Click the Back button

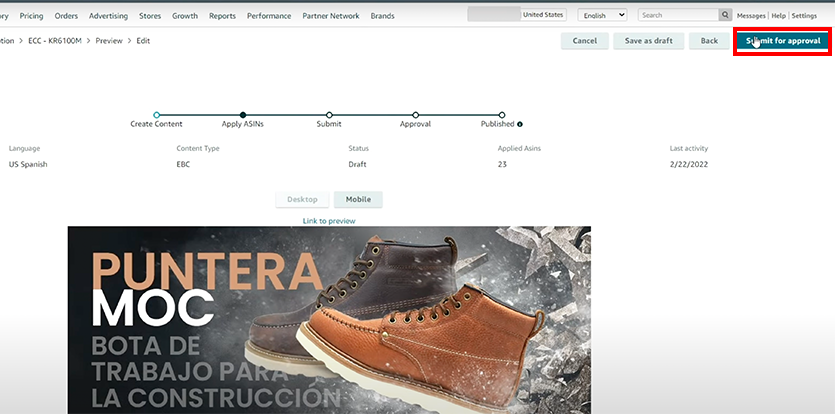[x=709, y=40]
